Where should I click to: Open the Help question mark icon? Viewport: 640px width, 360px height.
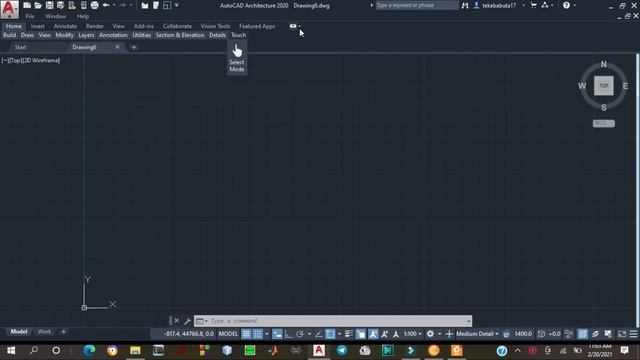point(566,5)
